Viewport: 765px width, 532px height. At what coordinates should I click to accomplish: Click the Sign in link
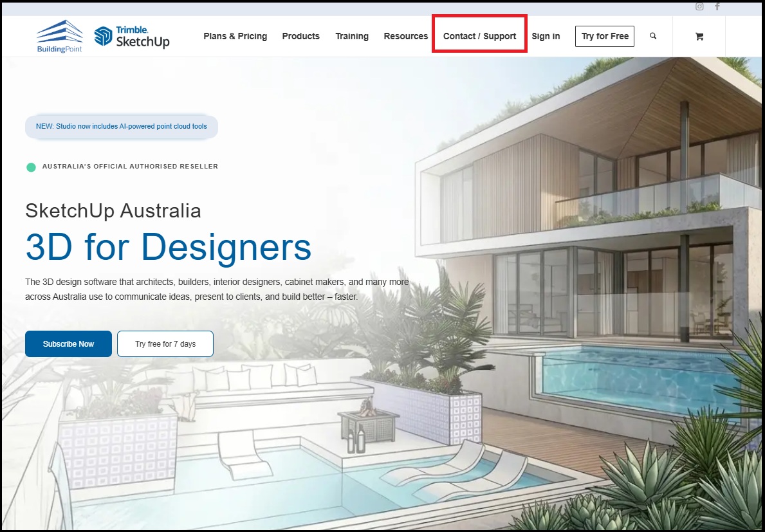click(x=546, y=36)
